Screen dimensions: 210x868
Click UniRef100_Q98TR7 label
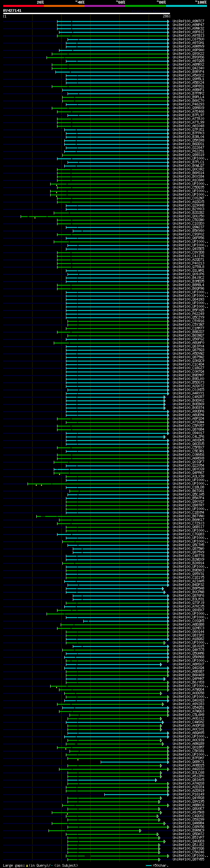pos(188,505)
